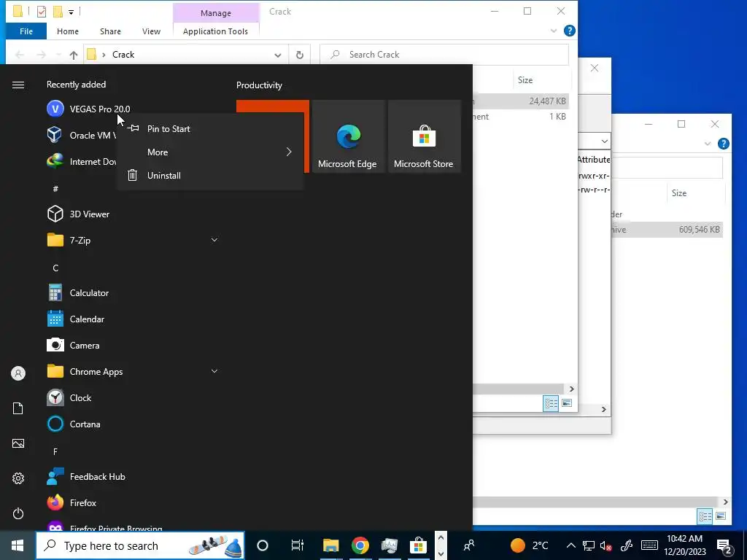
Task: Open Internet Download Manager entry
Action: pos(81,161)
